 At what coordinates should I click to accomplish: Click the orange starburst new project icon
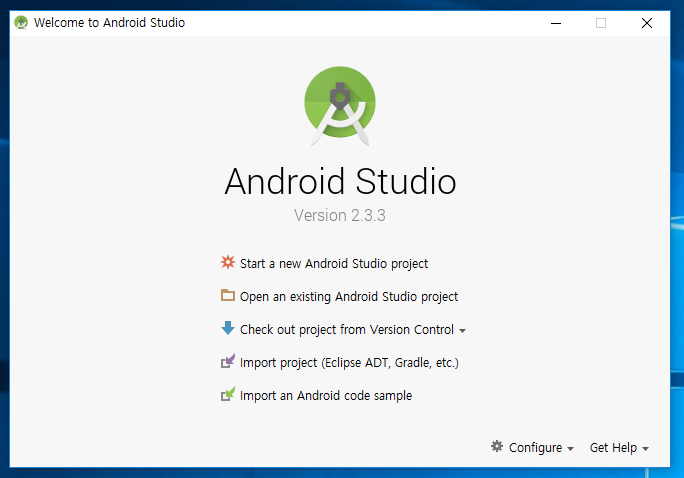pyautogui.click(x=228, y=262)
